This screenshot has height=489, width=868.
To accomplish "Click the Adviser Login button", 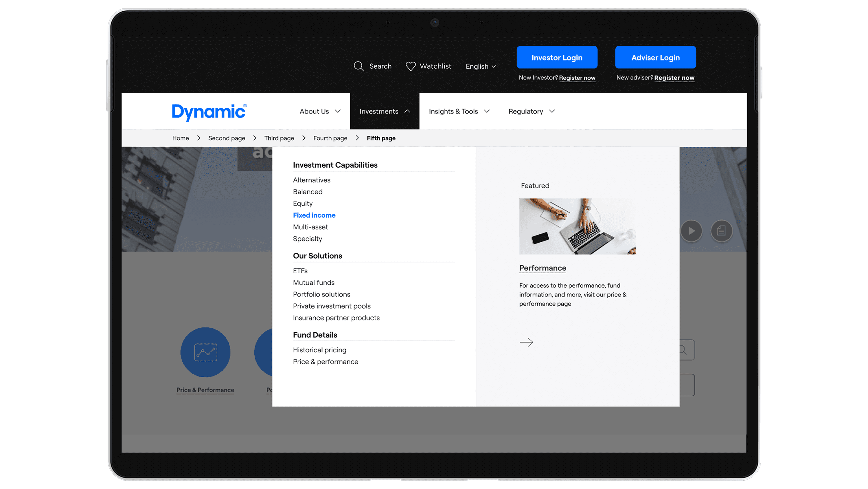I will [x=655, y=58].
